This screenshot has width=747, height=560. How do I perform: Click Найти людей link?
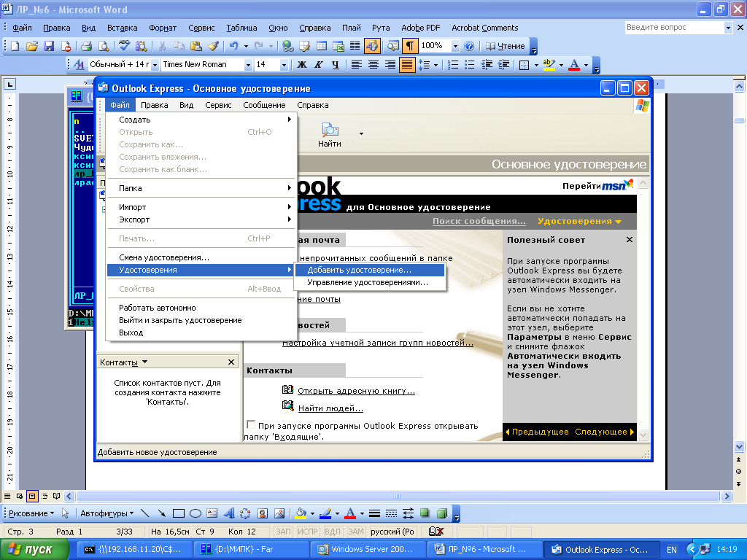click(330, 408)
